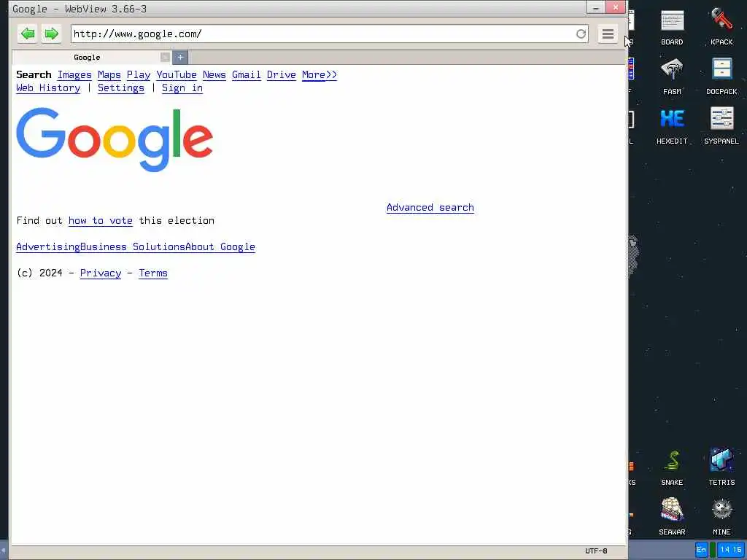Switch the En keyboard language indicator
Image resolution: width=747 pixels, height=560 pixels.
(701, 550)
